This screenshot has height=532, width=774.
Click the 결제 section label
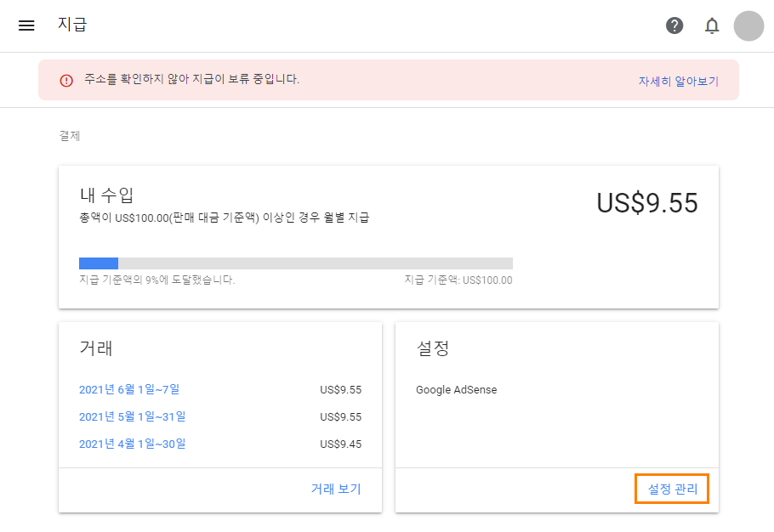(70, 136)
